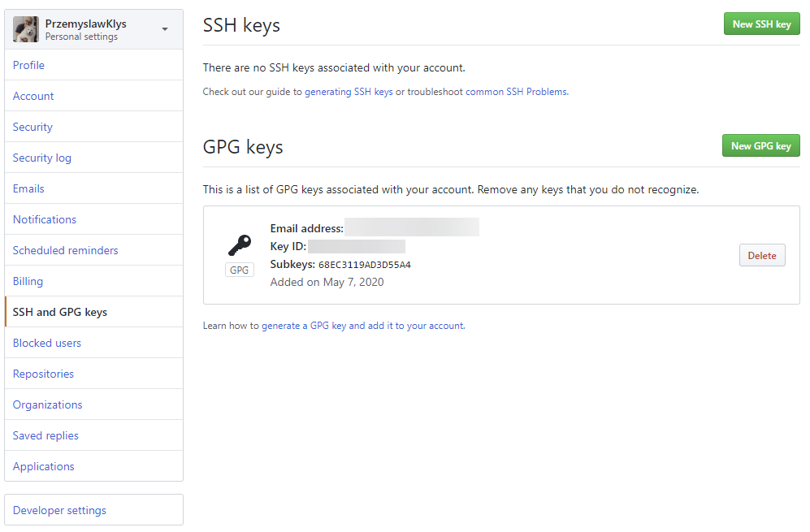The image size is (810, 532).
Task: Select the Emails sidebar item
Action: coord(28,188)
